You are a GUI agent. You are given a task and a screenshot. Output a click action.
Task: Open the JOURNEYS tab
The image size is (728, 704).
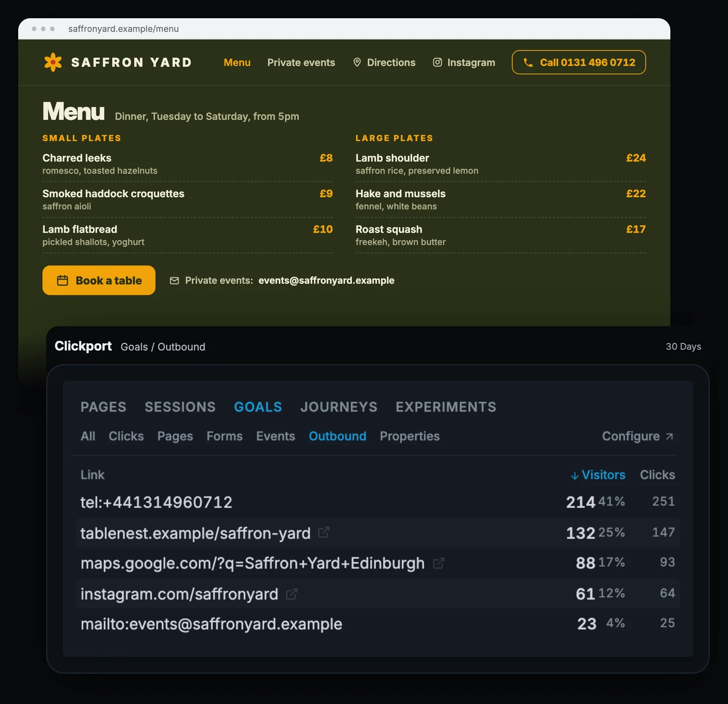339,407
